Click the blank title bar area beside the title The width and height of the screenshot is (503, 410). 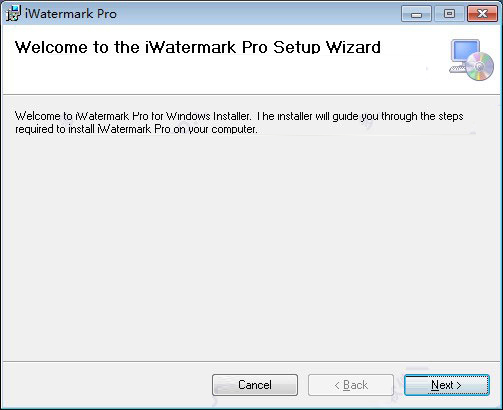pos(257,14)
